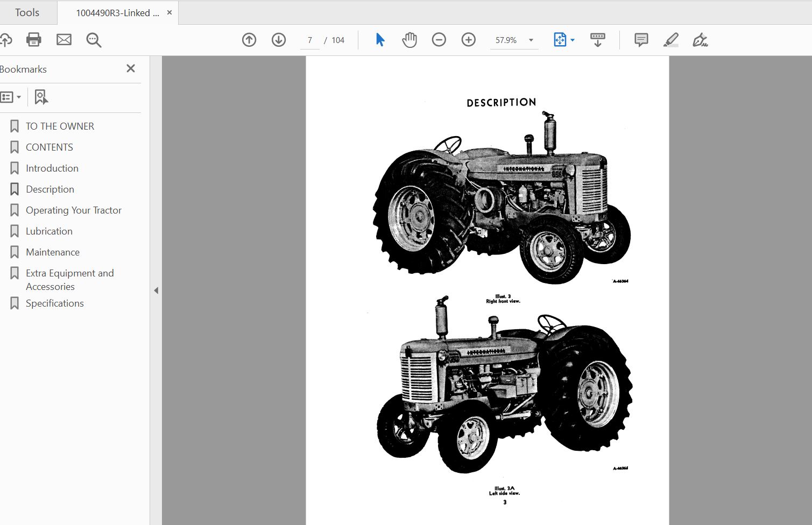Open the TO THE OWNER bookmark
Image resolution: width=812 pixels, height=525 pixels.
[x=60, y=126]
